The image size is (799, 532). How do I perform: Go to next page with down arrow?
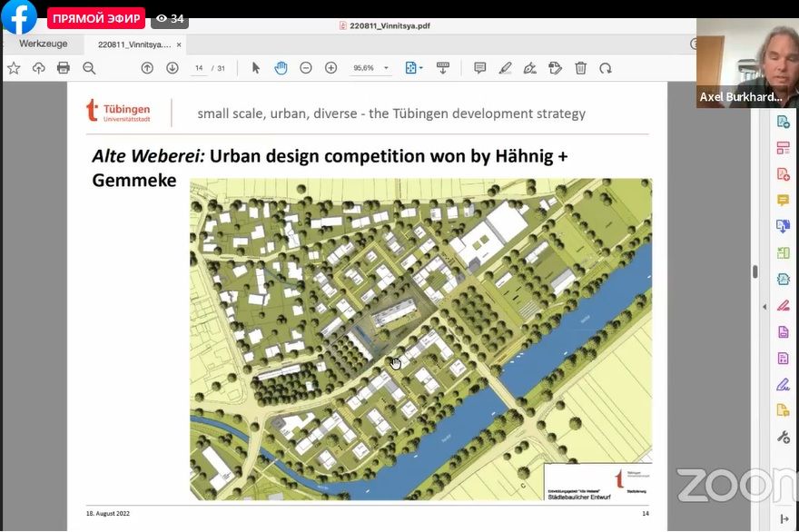coord(173,68)
